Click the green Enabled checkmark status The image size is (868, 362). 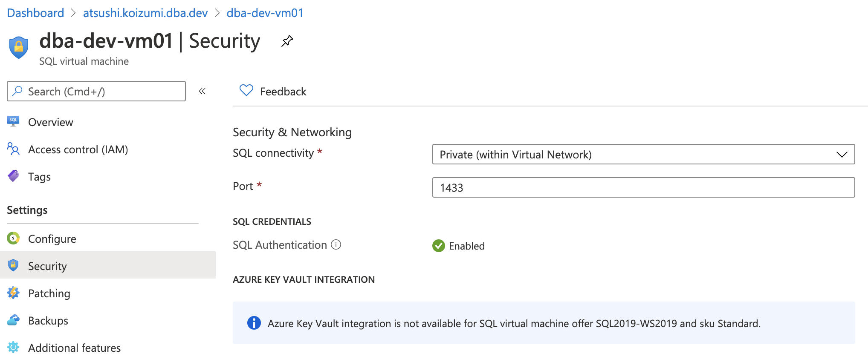[439, 246]
